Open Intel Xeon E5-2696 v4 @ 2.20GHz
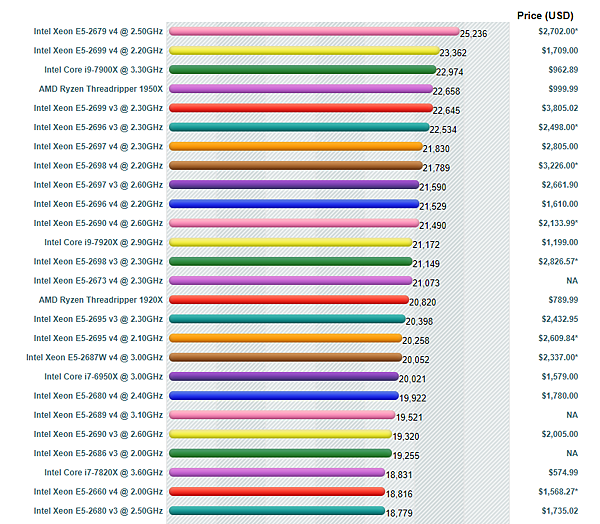600x524 pixels. [98, 204]
